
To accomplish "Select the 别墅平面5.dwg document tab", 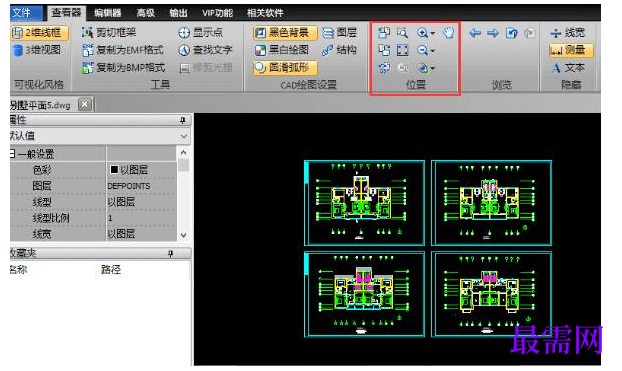I will click(x=40, y=105).
